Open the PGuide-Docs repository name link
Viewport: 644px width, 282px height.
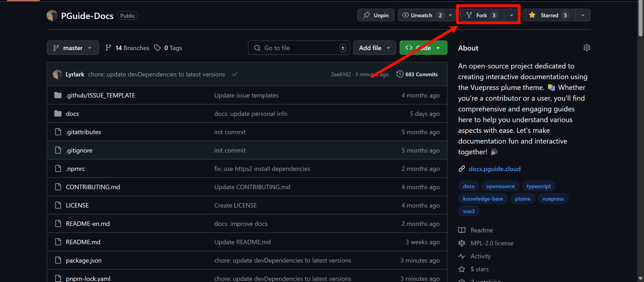click(87, 16)
